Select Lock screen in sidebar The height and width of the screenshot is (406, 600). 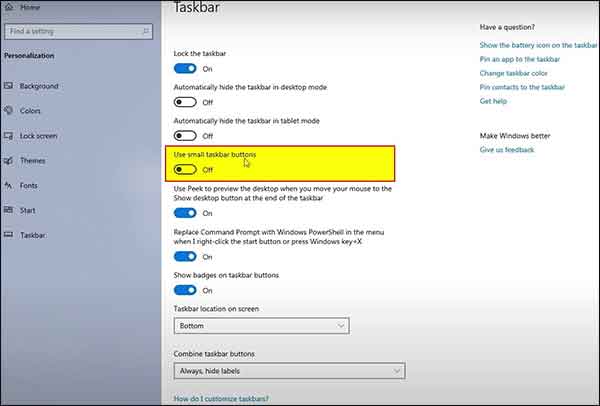[x=39, y=136]
